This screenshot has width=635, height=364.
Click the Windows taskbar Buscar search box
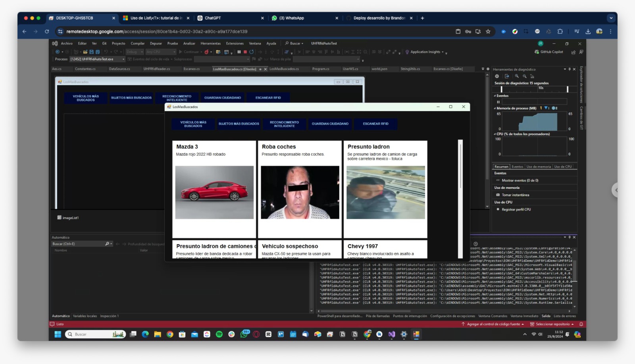95,334
